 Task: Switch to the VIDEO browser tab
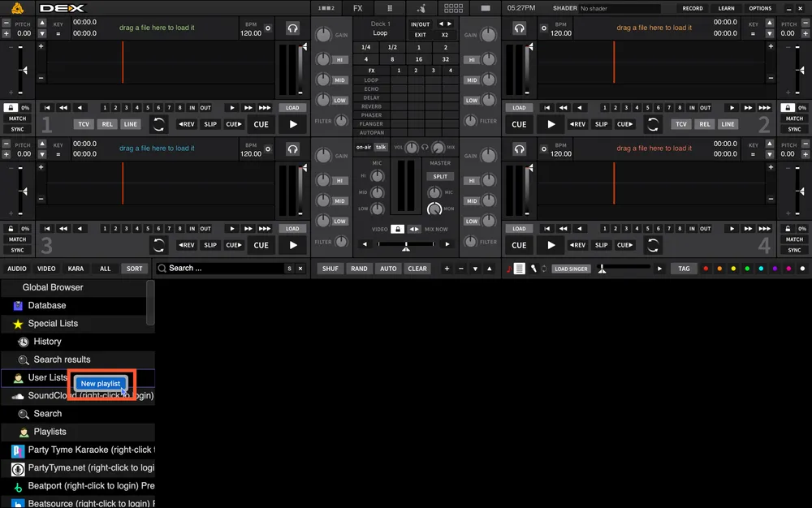(45, 268)
